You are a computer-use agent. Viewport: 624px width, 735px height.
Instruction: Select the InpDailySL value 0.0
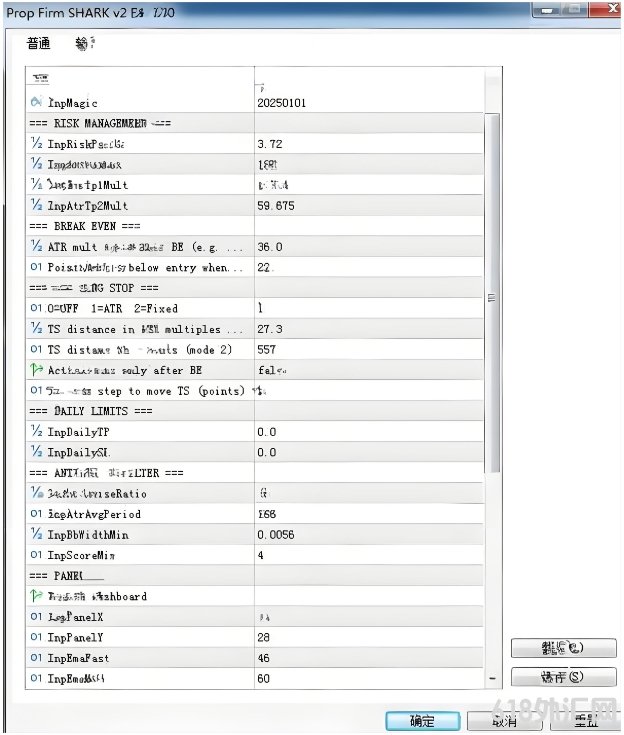(266, 453)
